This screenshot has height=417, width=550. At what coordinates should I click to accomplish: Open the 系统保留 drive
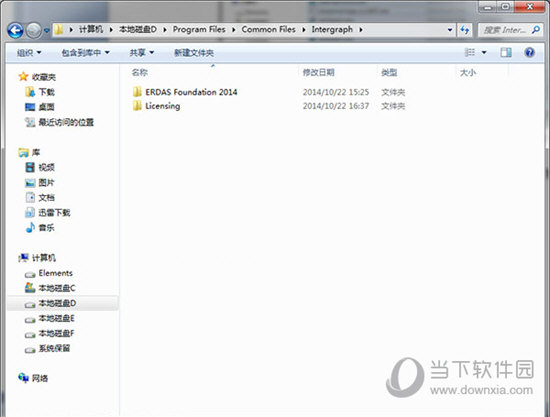54,348
